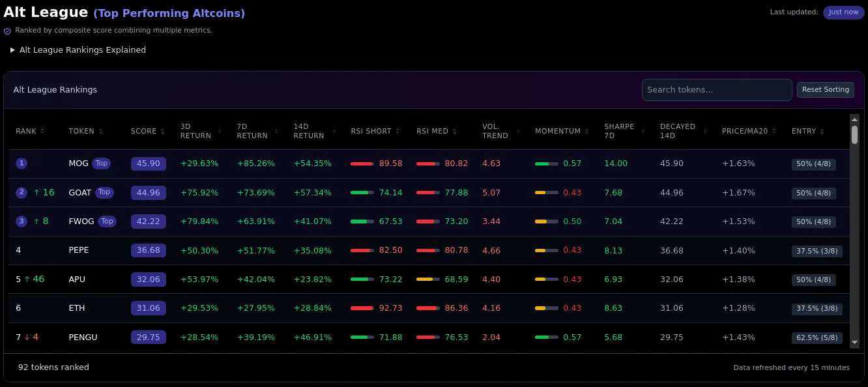Click the 62.5% (5/8) entry badge for PENGU
Image resolution: width=868 pixels, height=387 pixels.
(x=817, y=338)
